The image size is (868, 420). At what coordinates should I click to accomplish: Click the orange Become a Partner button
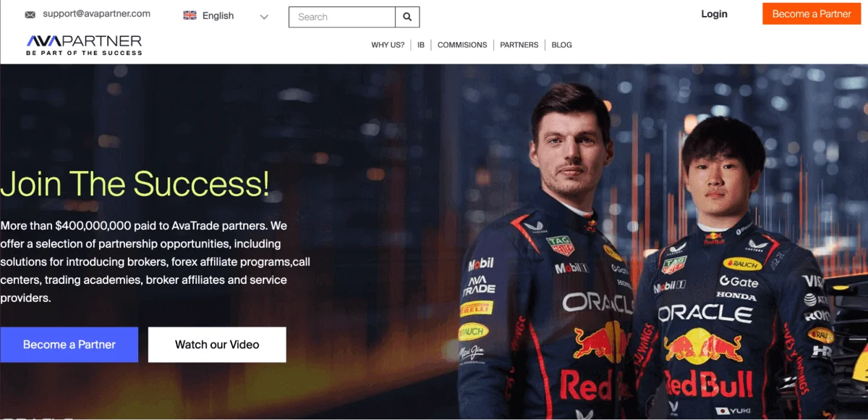(812, 14)
